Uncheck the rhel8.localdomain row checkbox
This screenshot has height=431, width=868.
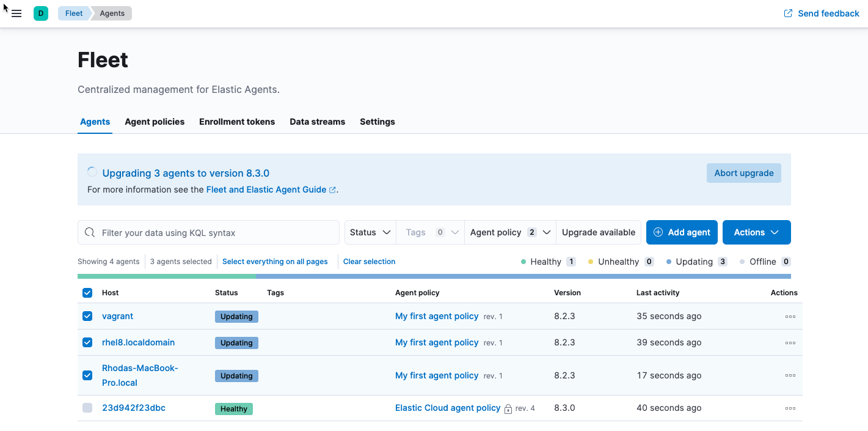coord(87,342)
